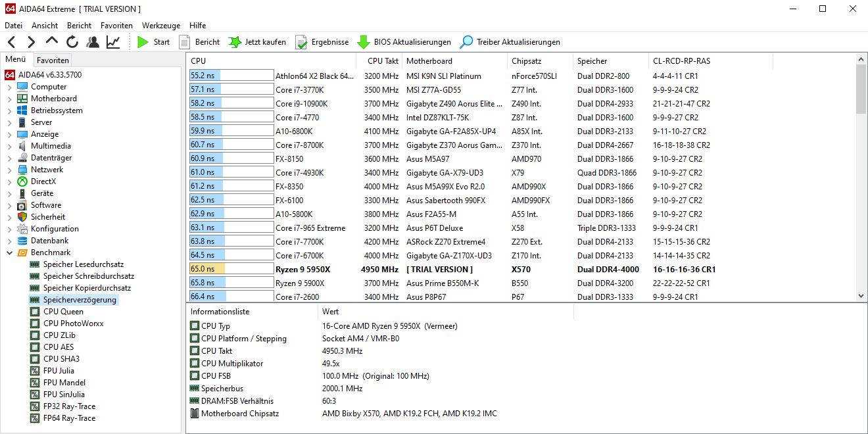Screen dimensions: 868x434
Task: Click Jetzt kaufen in the toolbar
Action: 257,42
